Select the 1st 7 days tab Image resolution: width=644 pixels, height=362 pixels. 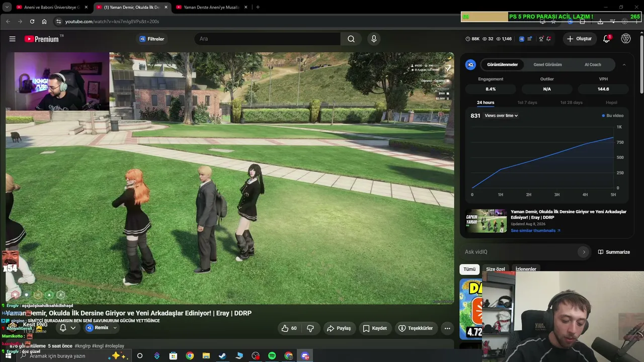click(527, 103)
